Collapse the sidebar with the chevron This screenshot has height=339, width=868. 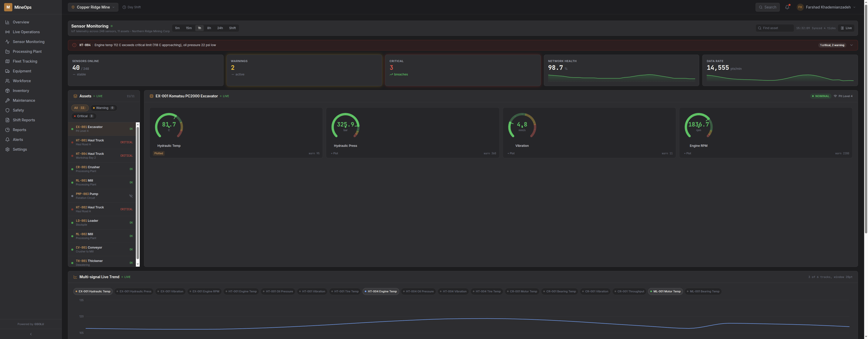[x=31, y=334]
